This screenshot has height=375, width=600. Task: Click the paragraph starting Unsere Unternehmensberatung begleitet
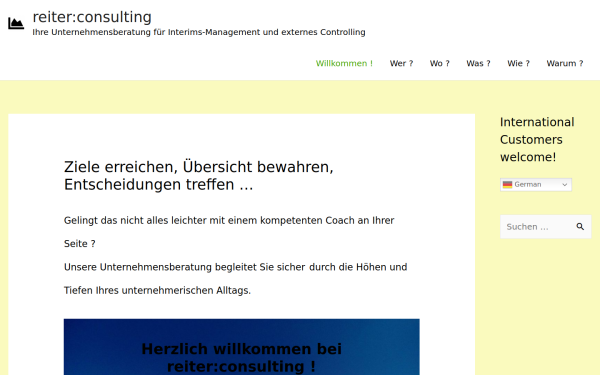tap(235, 279)
